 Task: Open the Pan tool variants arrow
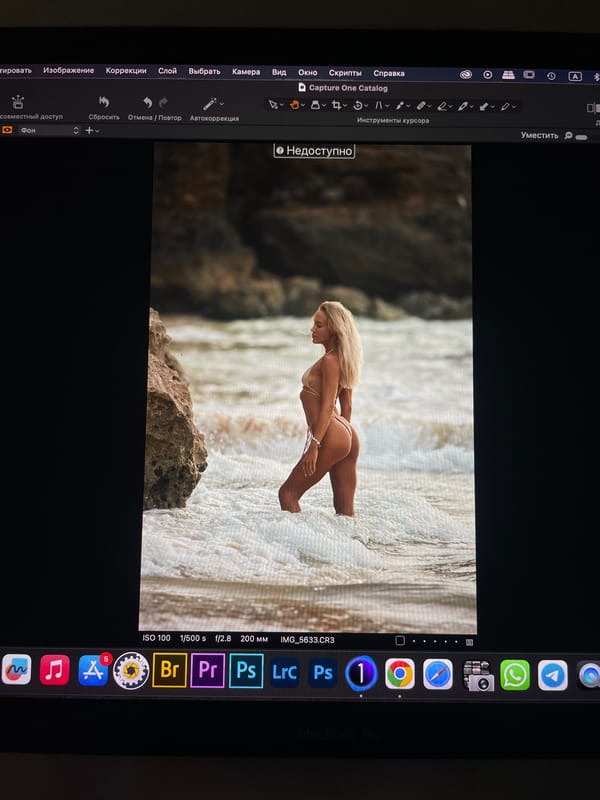[x=303, y=105]
